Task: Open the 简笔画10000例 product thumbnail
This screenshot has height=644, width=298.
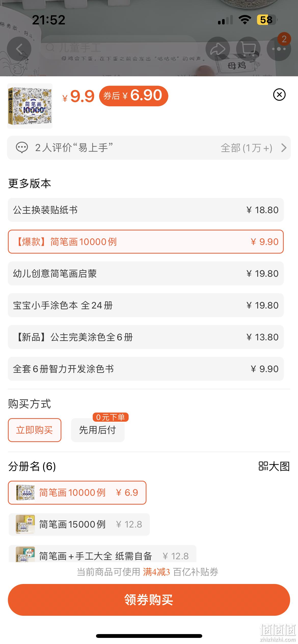Action: (x=30, y=106)
